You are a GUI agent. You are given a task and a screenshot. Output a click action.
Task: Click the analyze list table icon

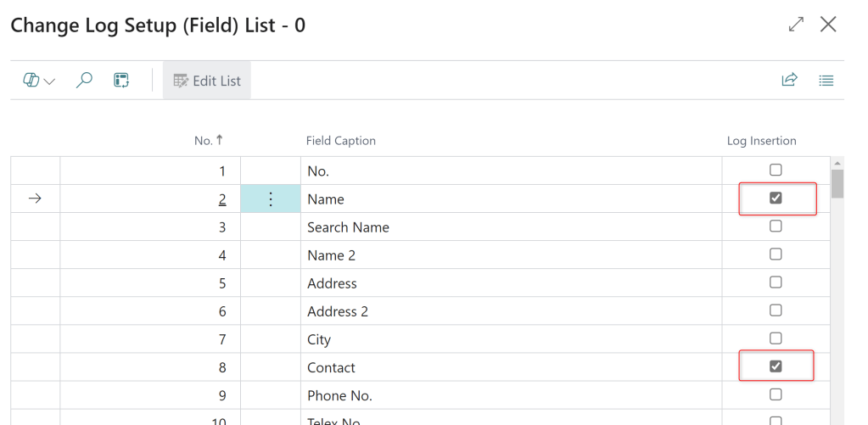(121, 81)
